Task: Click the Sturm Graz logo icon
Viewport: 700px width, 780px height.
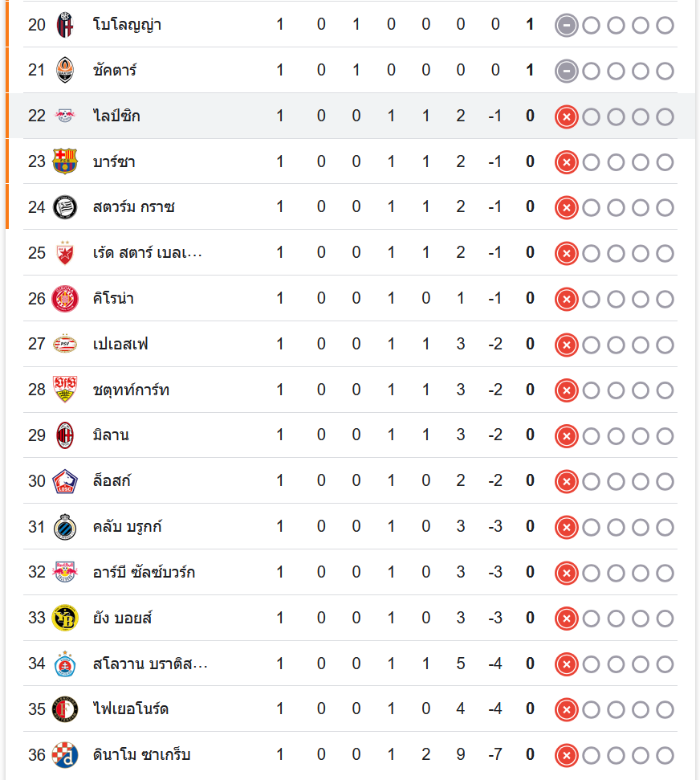Action: 65,207
